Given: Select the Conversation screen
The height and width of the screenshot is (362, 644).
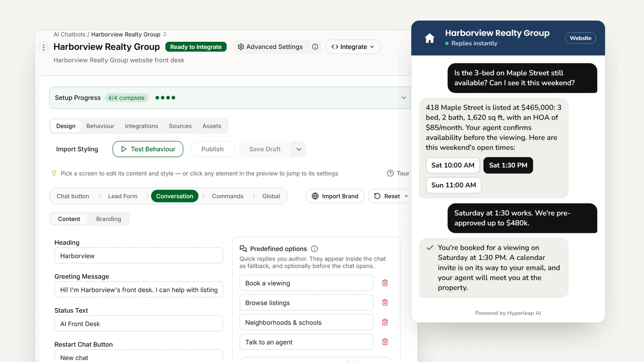Looking at the screenshot, I should tap(175, 196).
